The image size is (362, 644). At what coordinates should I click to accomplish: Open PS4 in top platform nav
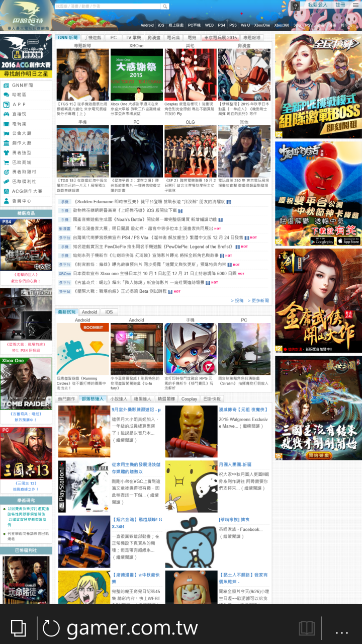(222, 25)
